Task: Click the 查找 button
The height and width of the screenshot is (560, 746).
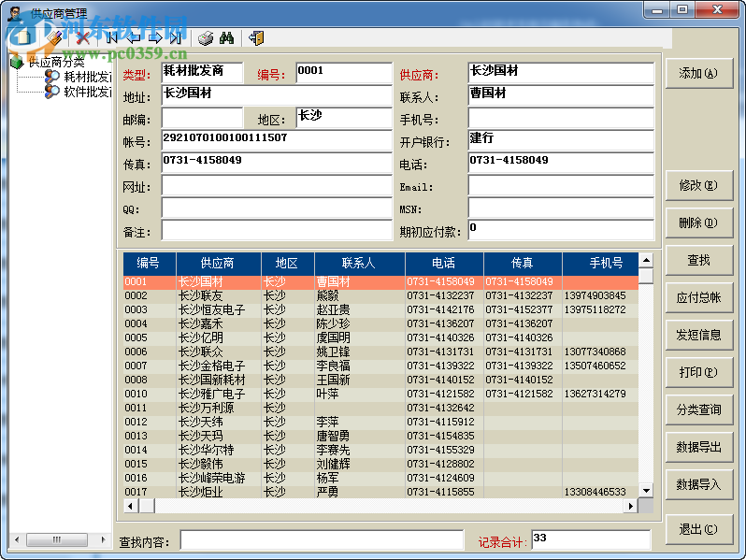Action: click(x=698, y=260)
